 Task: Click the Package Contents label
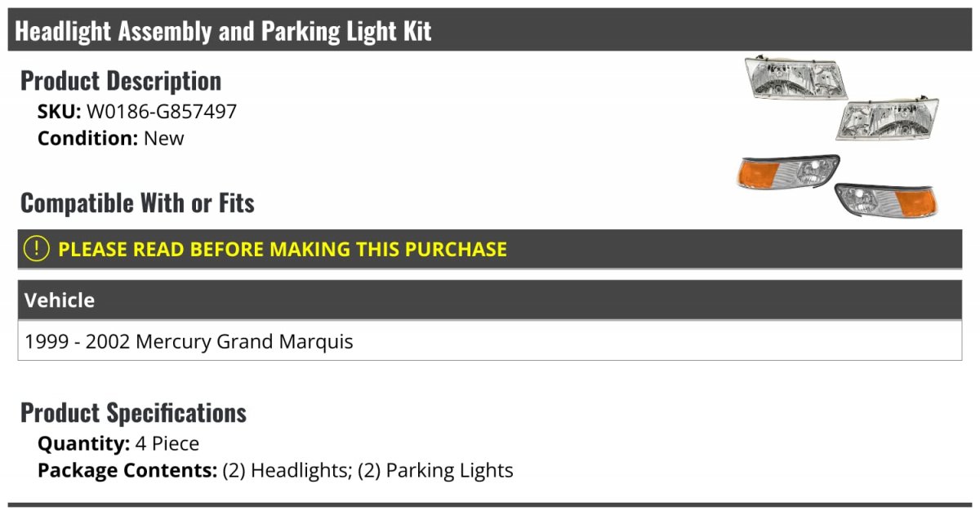click(x=127, y=471)
